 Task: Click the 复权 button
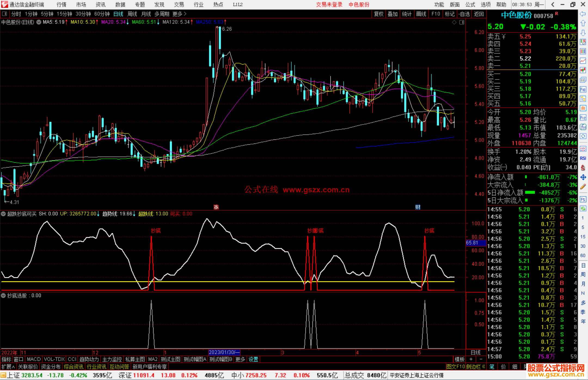coord(378,14)
